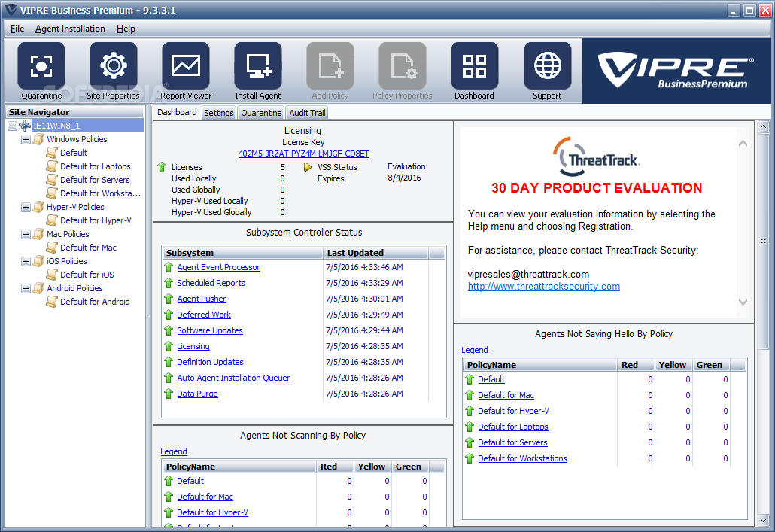The width and height of the screenshot is (775, 532).
Task: Click the Mac Policies folder icon
Action: (x=38, y=234)
